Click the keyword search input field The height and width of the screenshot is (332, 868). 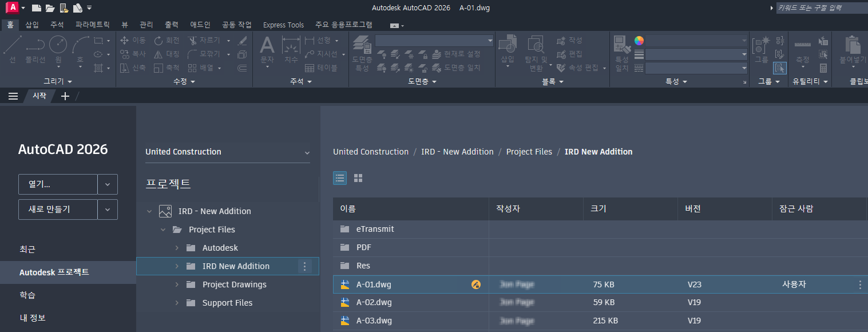(x=822, y=8)
